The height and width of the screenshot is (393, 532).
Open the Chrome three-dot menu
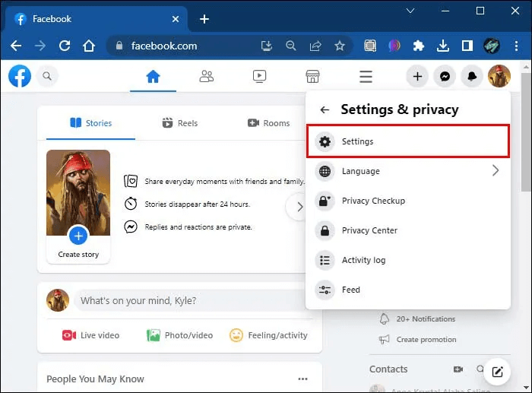tap(516, 46)
